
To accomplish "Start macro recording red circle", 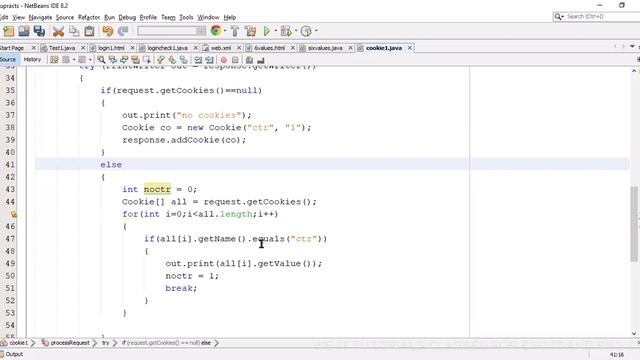I will (x=224, y=60).
